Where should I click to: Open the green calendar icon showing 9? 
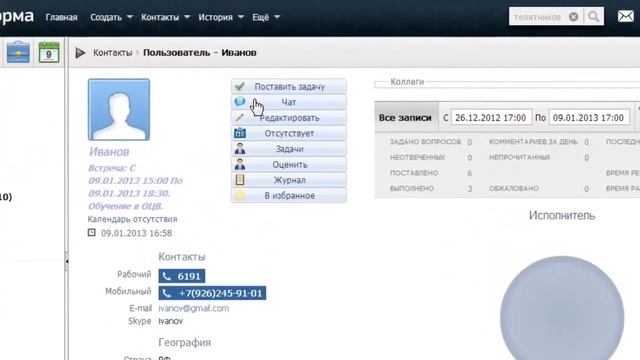point(49,52)
